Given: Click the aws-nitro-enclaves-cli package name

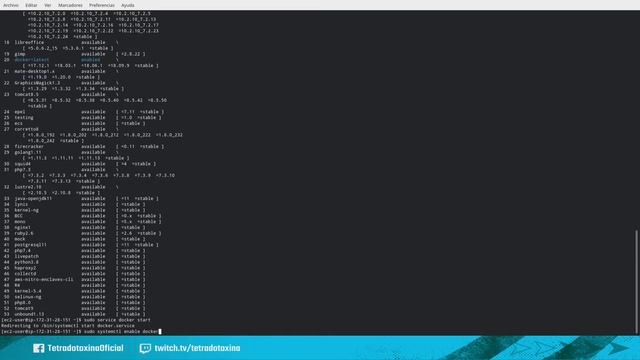Looking at the screenshot, I should click(x=44, y=280).
